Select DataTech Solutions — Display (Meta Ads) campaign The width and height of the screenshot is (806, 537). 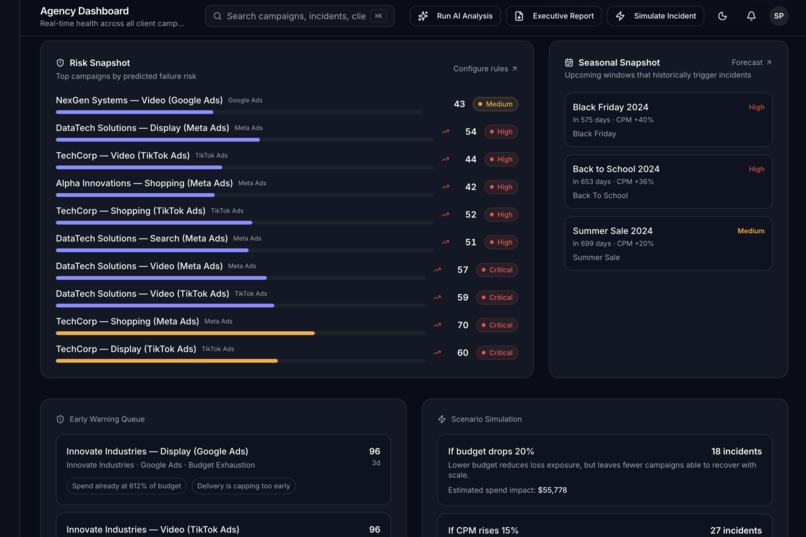[142, 128]
